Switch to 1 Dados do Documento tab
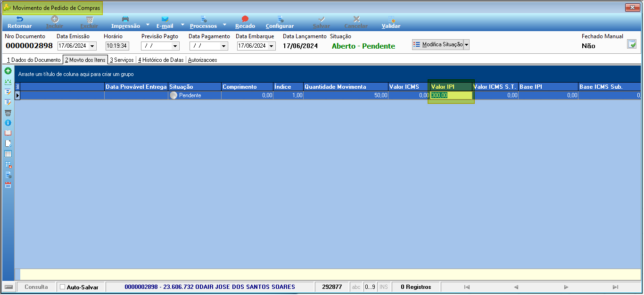 pos(33,60)
